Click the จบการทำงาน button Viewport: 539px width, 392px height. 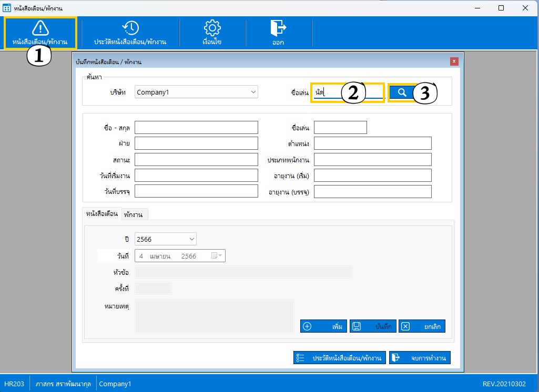pos(420,358)
